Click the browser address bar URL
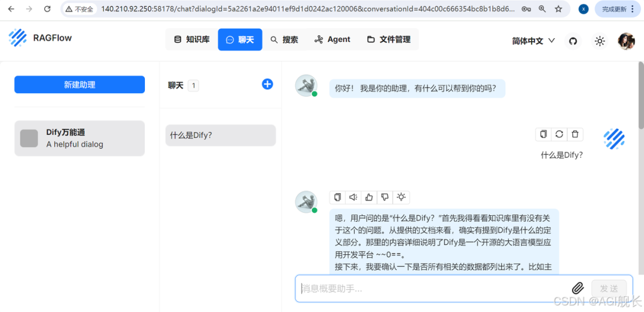The image size is (644, 312). (x=307, y=9)
